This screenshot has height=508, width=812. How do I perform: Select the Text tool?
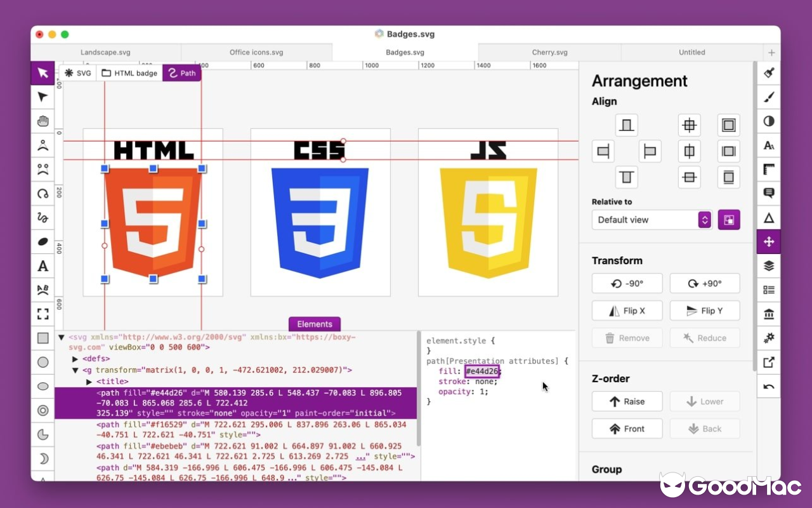pos(43,266)
